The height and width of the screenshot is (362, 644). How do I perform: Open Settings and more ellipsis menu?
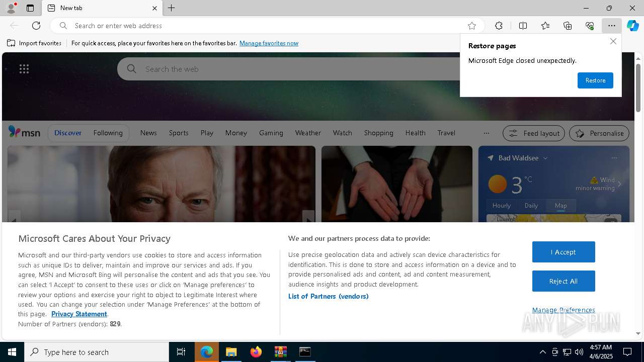coord(612,26)
